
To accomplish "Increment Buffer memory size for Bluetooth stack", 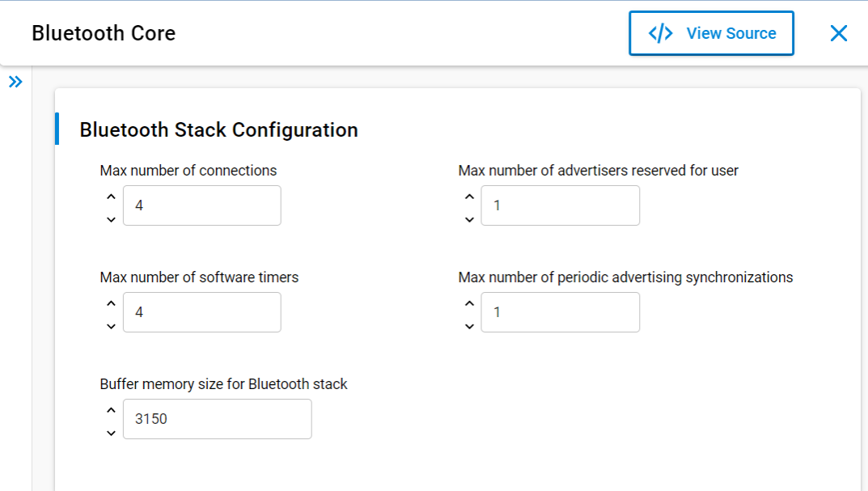I will click(111, 409).
